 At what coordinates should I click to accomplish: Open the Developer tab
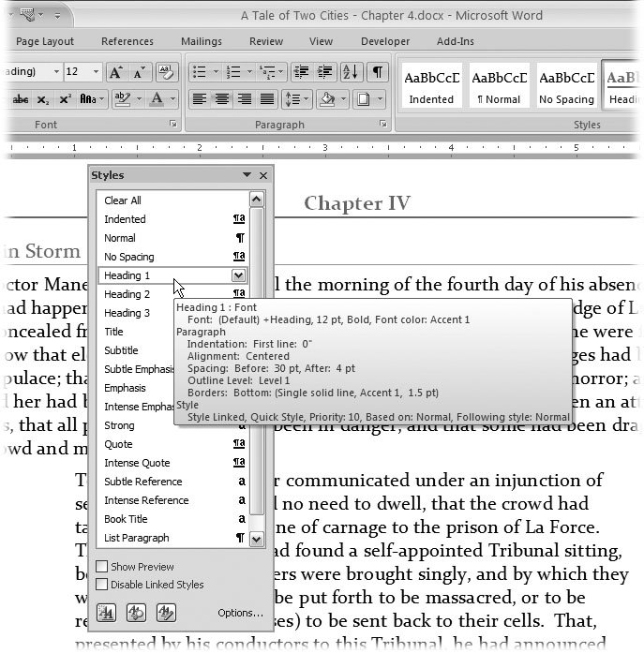pyautogui.click(x=385, y=41)
